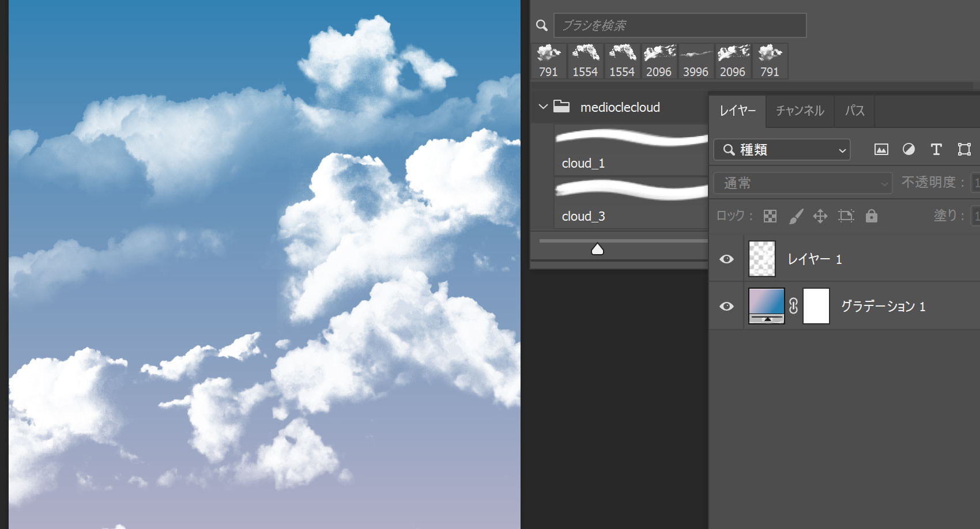The image size is (980, 529).
Task: Enable lock transparent pixels icon
Action: 770,216
